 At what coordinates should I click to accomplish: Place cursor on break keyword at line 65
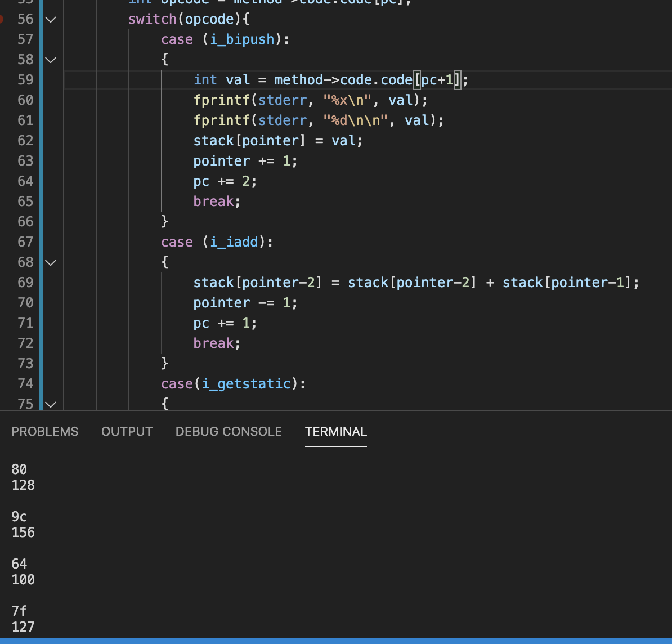pos(213,202)
